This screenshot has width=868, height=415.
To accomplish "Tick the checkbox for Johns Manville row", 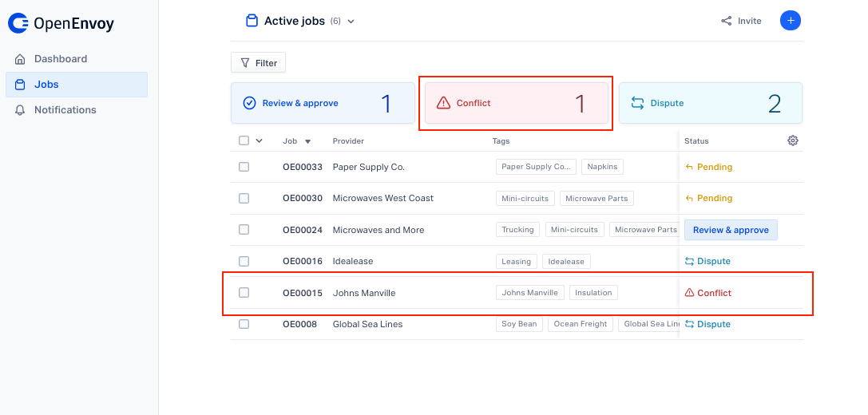I will tap(244, 292).
